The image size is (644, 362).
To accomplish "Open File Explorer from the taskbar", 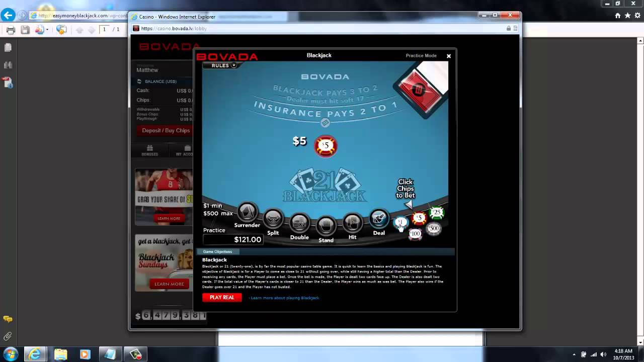I will 60,354.
